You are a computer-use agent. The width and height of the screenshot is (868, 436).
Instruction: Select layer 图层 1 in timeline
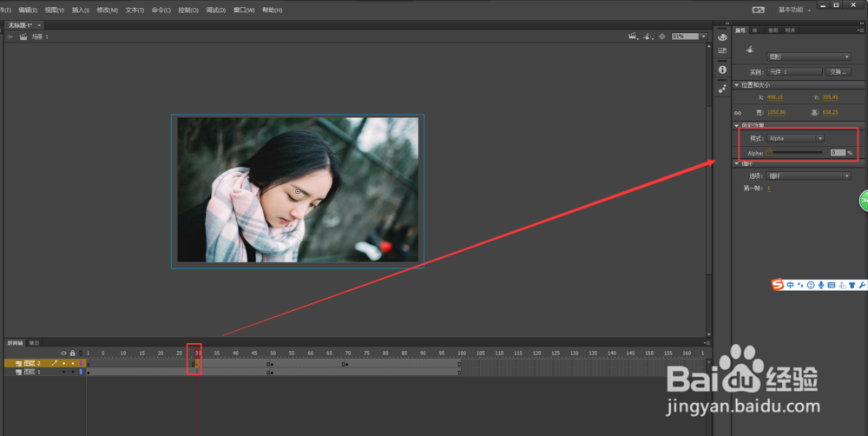pyautogui.click(x=32, y=373)
